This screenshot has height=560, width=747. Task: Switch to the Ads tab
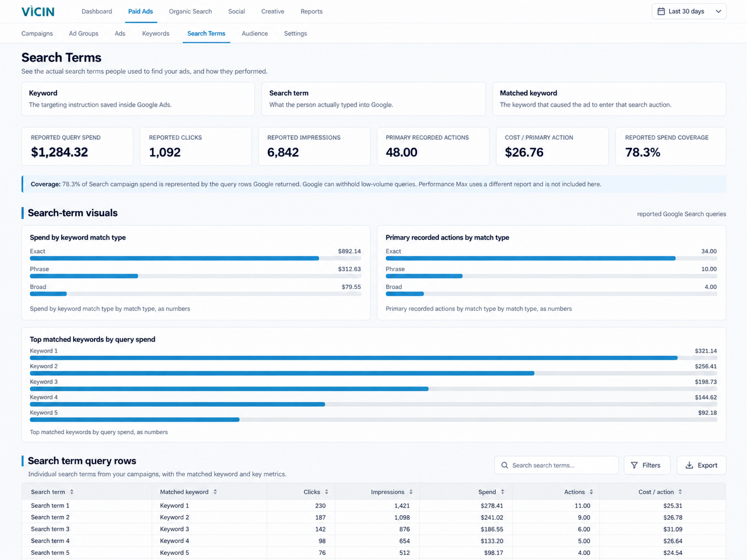click(120, 34)
